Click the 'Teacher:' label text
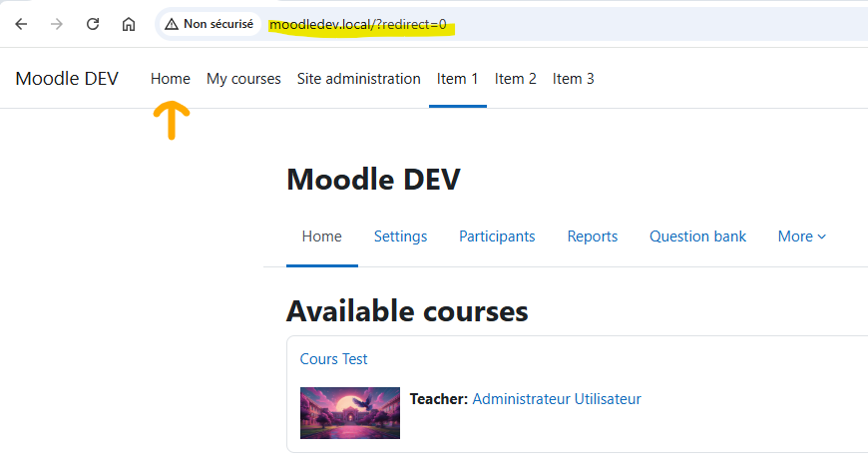868x468 pixels. point(438,399)
